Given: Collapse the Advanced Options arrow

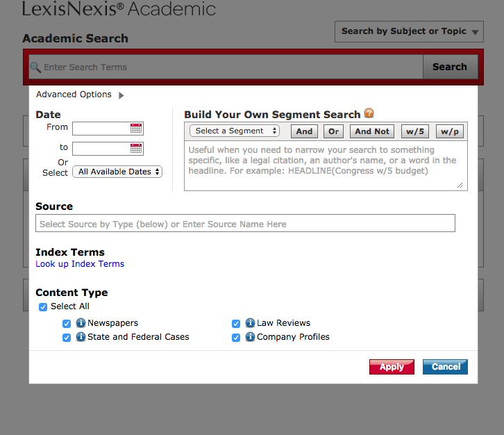Looking at the screenshot, I should pos(121,95).
